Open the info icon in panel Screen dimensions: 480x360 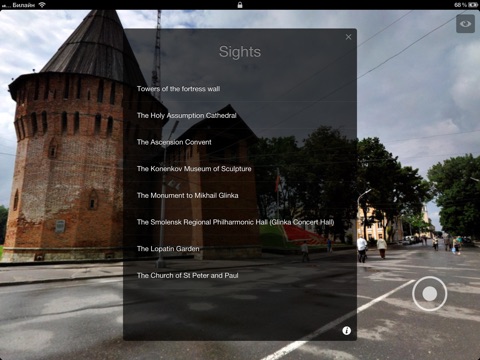click(x=347, y=330)
